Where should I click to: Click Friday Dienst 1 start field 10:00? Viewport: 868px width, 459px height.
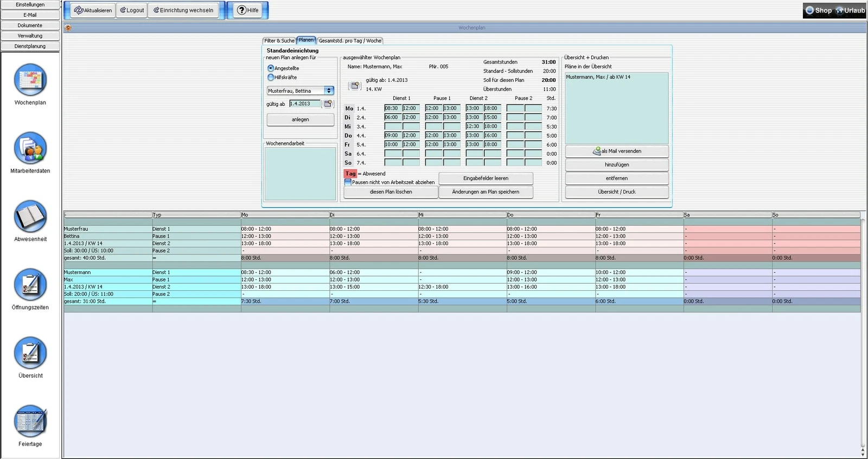pos(393,144)
